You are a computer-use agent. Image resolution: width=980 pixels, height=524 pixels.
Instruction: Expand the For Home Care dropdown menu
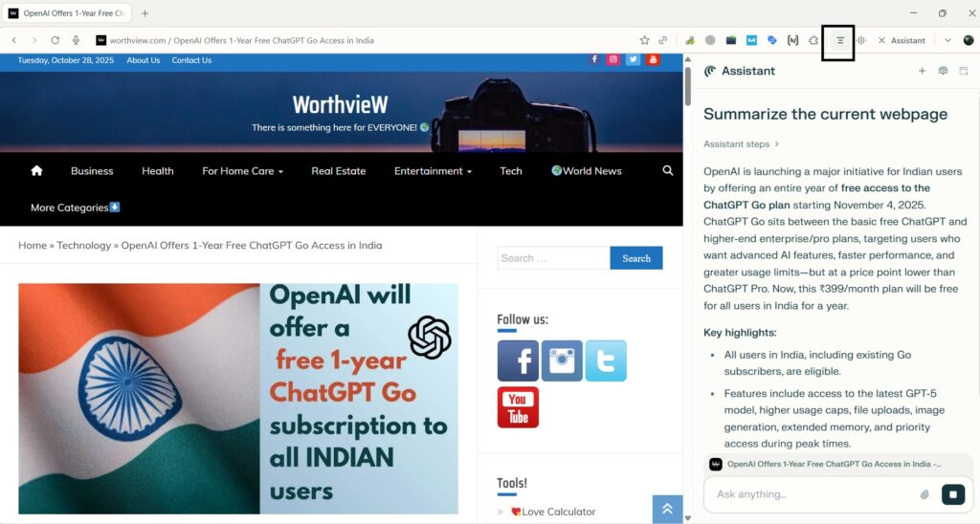click(x=242, y=170)
